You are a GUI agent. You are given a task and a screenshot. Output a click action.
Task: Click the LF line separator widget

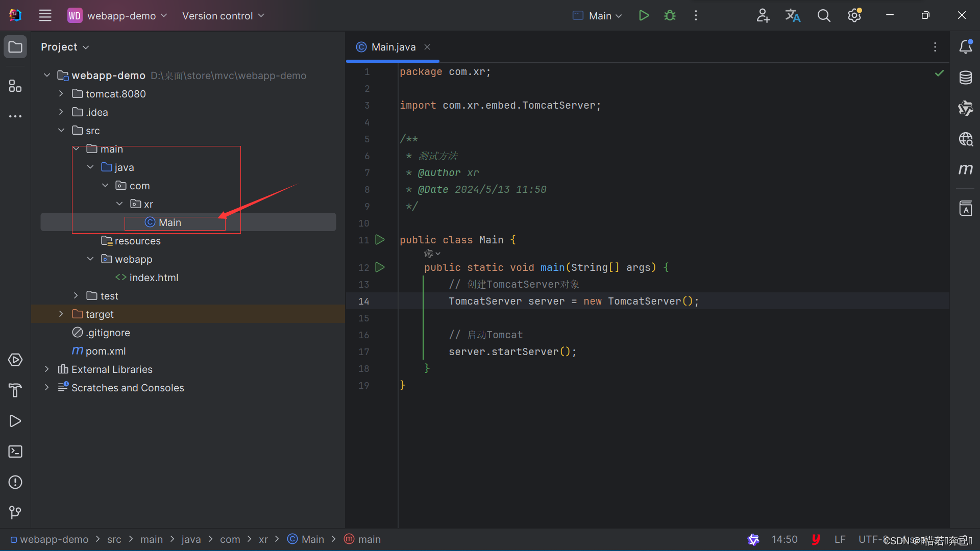pyautogui.click(x=840, y=539)
